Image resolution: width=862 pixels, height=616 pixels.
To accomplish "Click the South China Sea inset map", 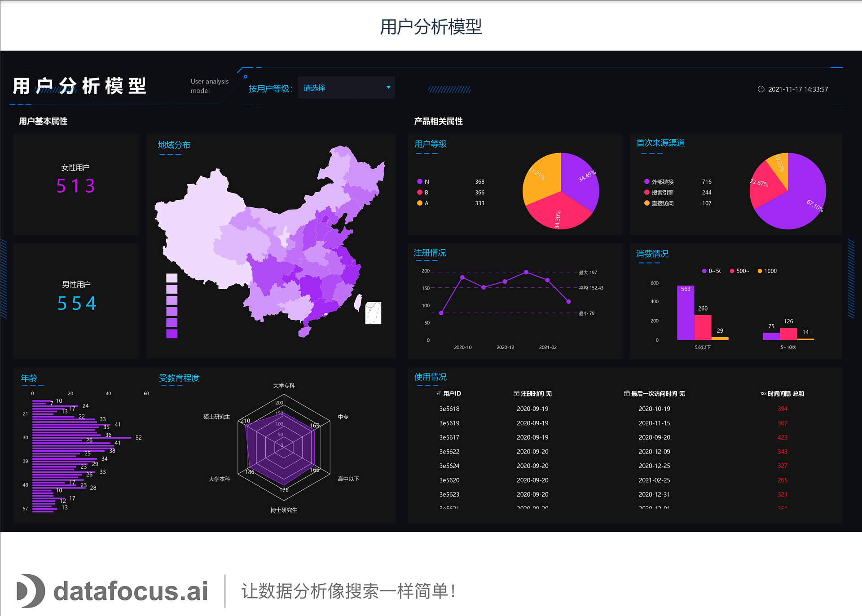I will click(373, 313).
